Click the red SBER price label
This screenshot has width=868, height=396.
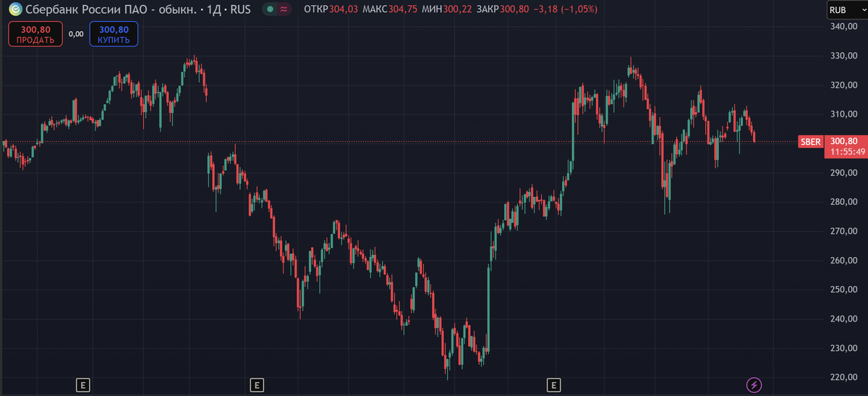tap(810, 141)
